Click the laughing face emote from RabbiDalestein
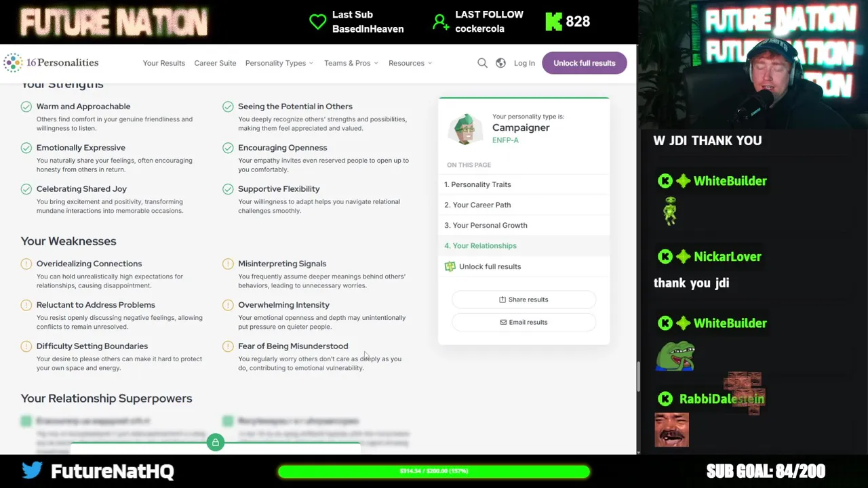 (x=672, y=430)
